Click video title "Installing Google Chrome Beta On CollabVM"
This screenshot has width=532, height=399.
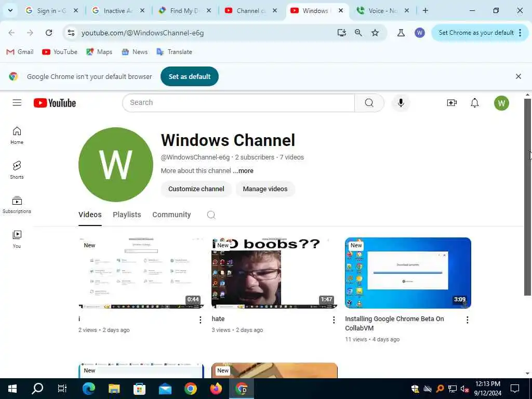(395, 323)
